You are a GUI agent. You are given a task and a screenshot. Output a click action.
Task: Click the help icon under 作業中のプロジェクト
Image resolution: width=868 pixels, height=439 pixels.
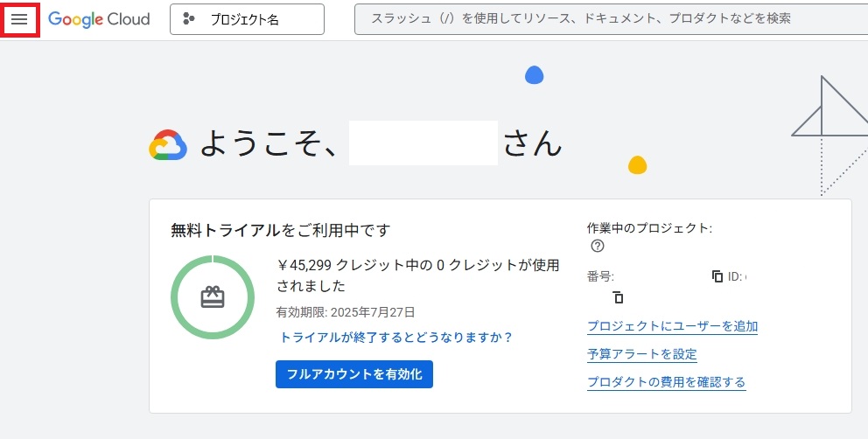pyautogui.click(x=598, y=246)
